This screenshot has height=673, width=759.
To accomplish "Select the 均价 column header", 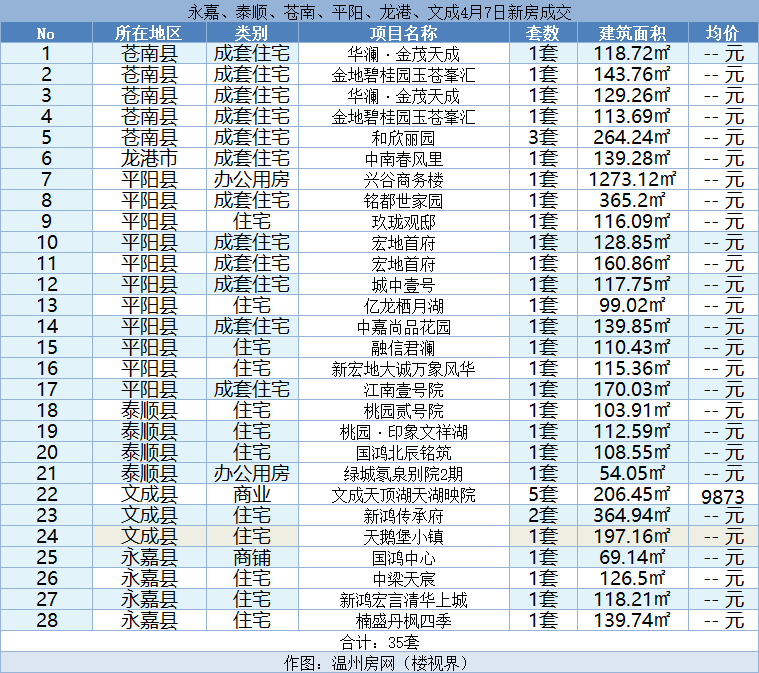I will click(723, 33).
